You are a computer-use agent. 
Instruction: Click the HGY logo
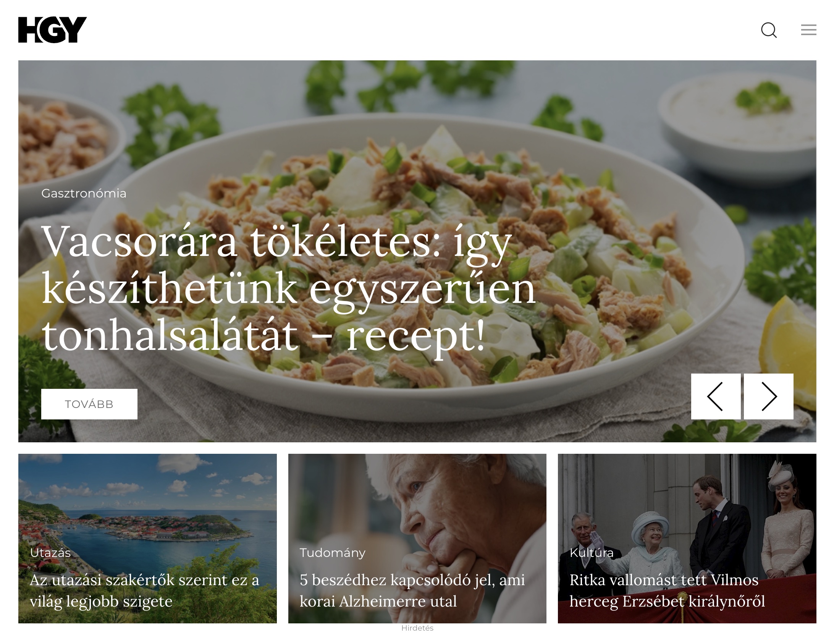(x=52, y=30)
